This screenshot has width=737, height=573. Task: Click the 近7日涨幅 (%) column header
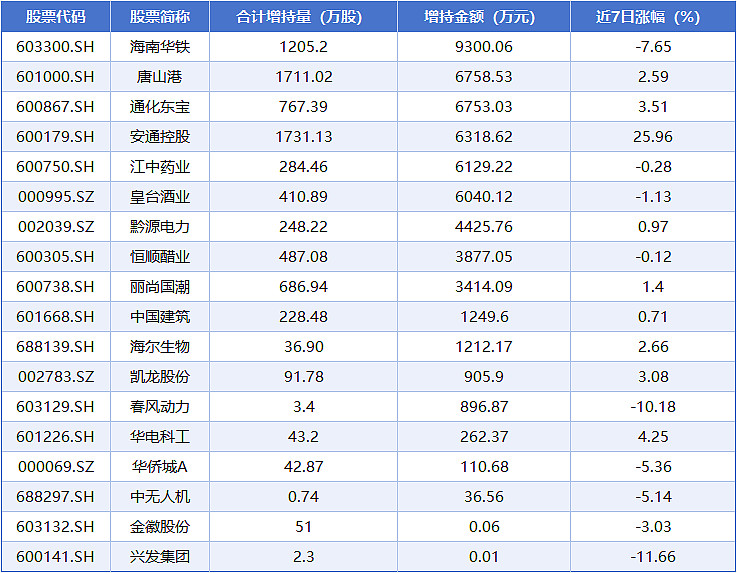pyautogui.click(x=648, y=17)
